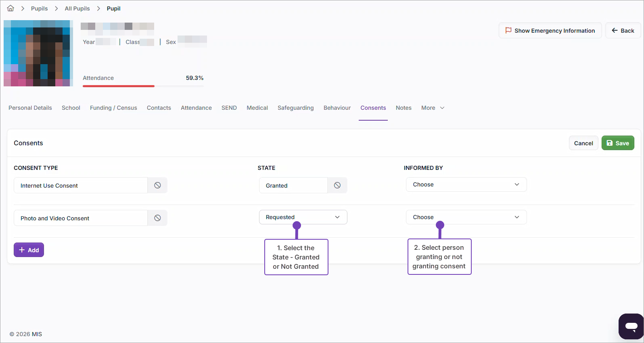This screenshot has height=343, width=644.
Task: Open Informed By dropdown for Internet Use Consent
Action: click(466, 184)
